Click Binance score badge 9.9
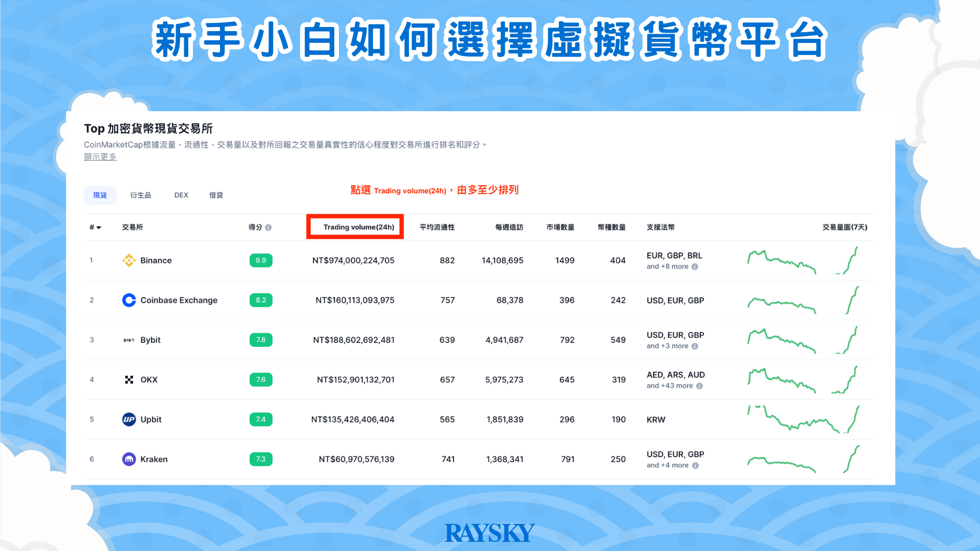 261,260
